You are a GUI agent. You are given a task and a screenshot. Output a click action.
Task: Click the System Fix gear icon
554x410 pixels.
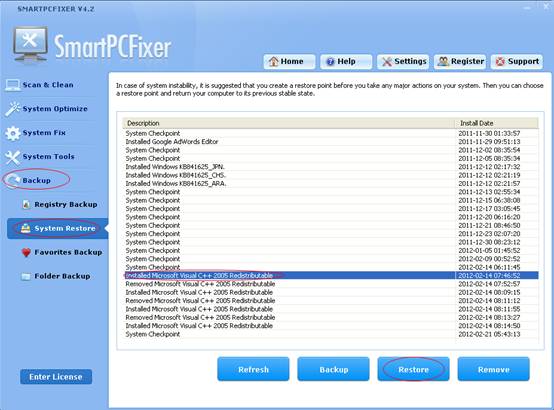[13, 133]
